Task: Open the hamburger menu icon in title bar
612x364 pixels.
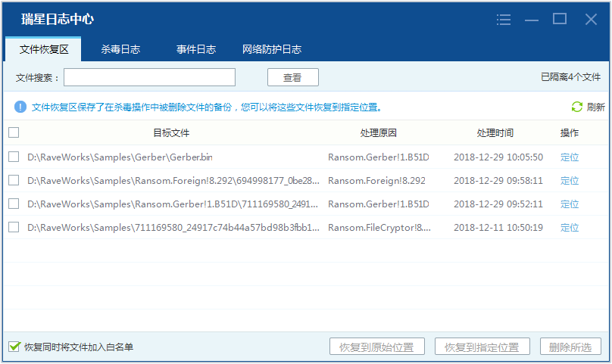Action: click(x=504, y=20)
